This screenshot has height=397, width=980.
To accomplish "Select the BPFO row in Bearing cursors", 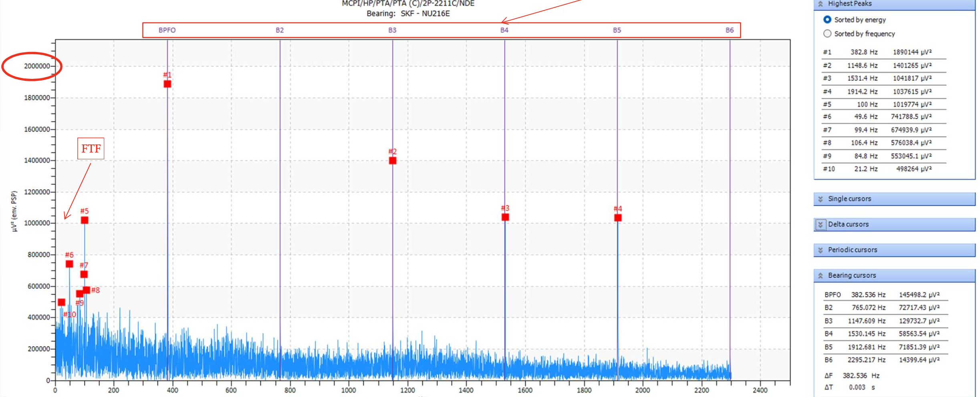I will pyautogui.click(x=885, y=295).
